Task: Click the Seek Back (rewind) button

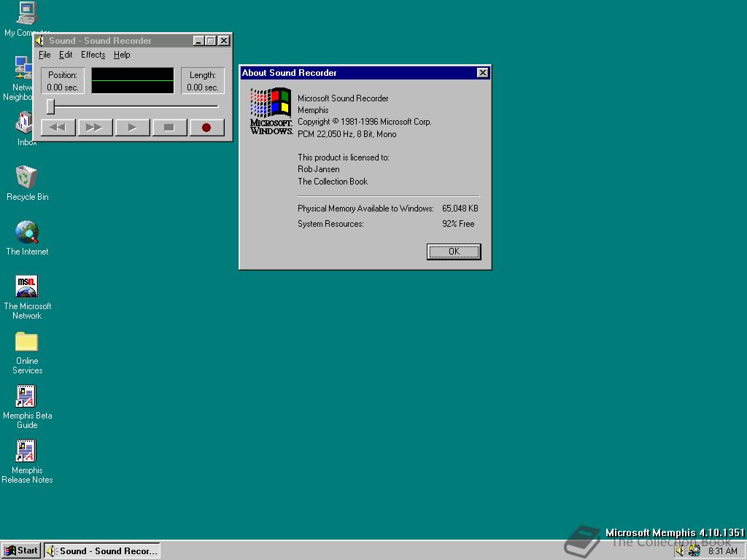Action: click(57, 127)
